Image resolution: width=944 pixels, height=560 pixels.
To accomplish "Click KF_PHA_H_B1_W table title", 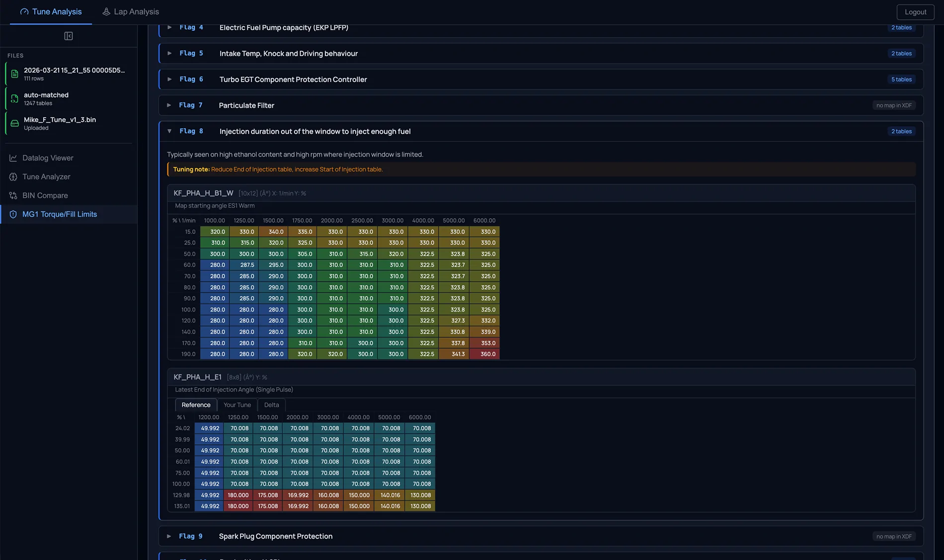I will click(203, 193).
